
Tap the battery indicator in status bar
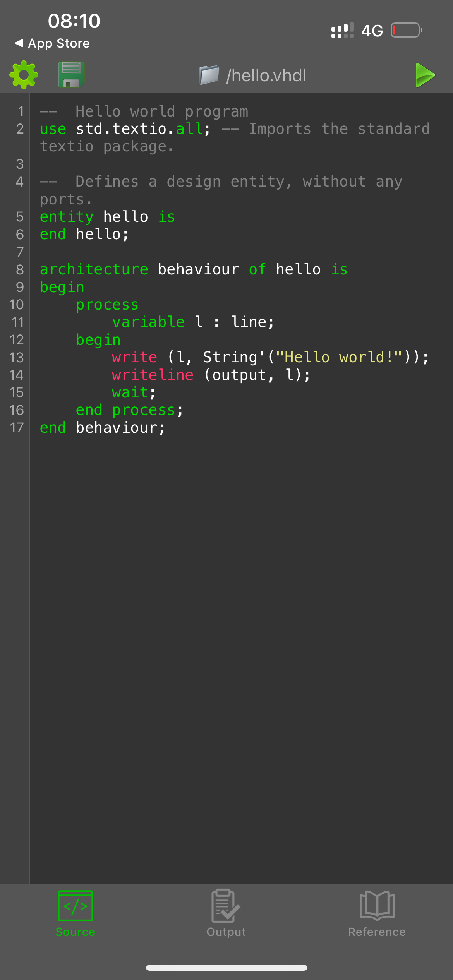(x=406, y=30)
